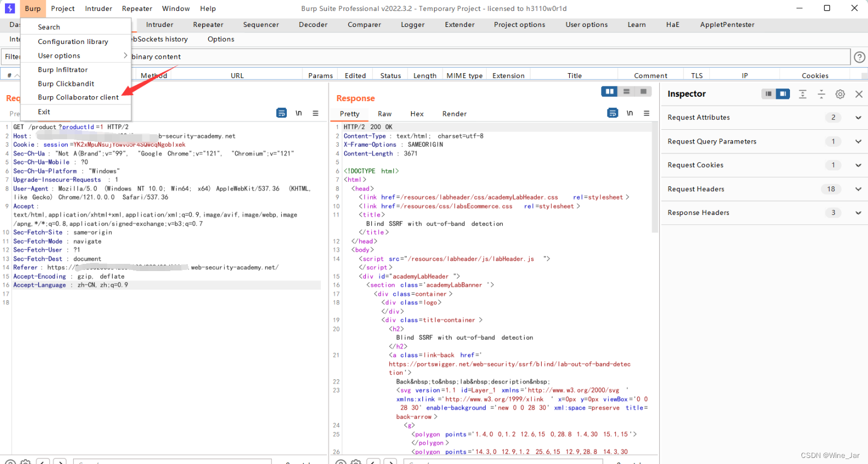Expand all Inspector sections icon
This screenshot has width=868, height=464.
[803, 94]
